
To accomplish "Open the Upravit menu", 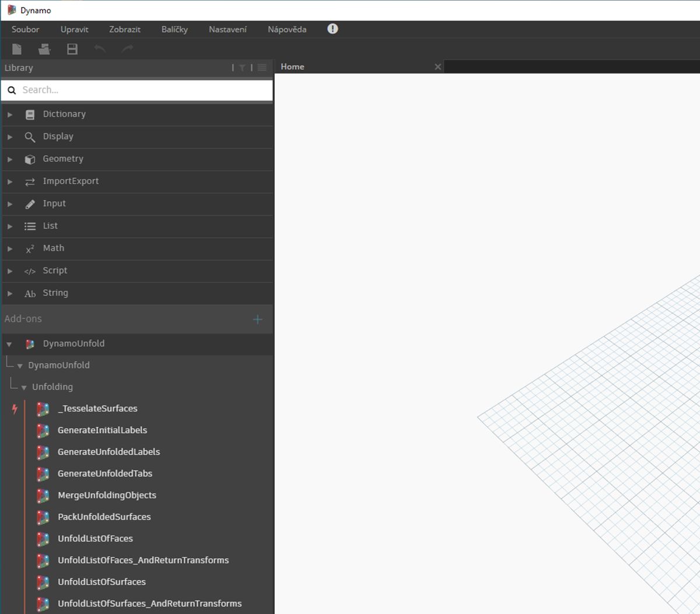I will coord(75,29).
